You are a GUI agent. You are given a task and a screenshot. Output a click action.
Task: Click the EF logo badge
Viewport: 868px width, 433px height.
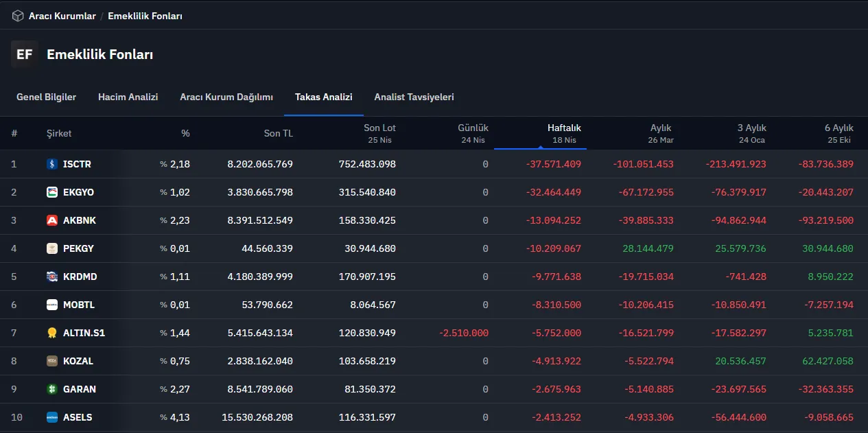coord(24,55)
